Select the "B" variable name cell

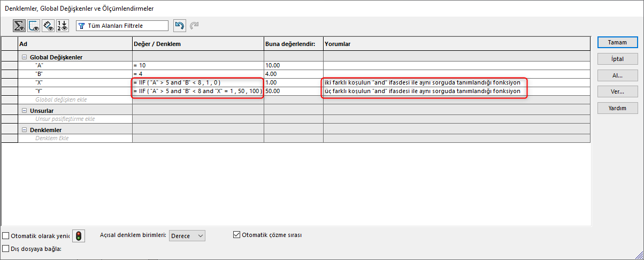[x=75, y=74]
